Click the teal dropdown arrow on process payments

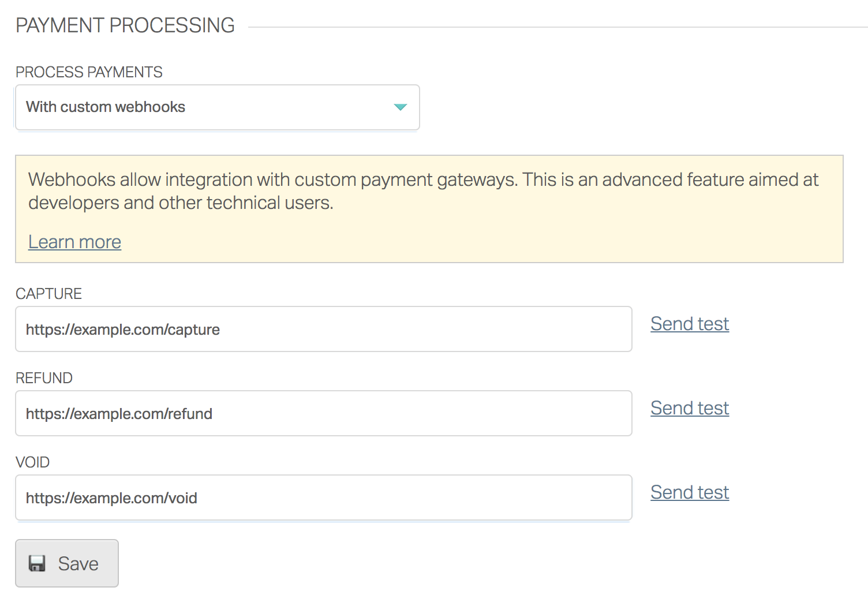pos(401,107)
